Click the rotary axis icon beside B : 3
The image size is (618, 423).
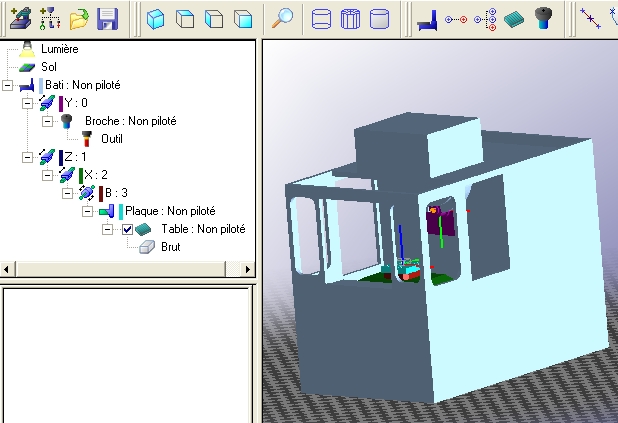point(86,193)
